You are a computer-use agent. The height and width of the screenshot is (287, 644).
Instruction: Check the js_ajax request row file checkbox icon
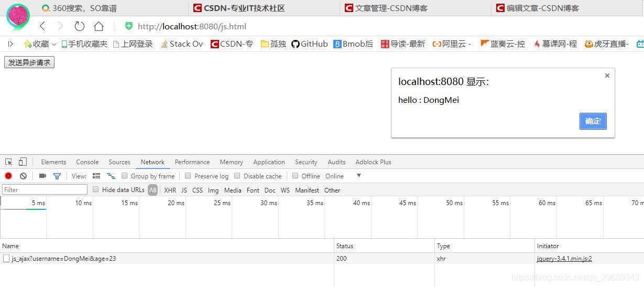coord(6,258)
